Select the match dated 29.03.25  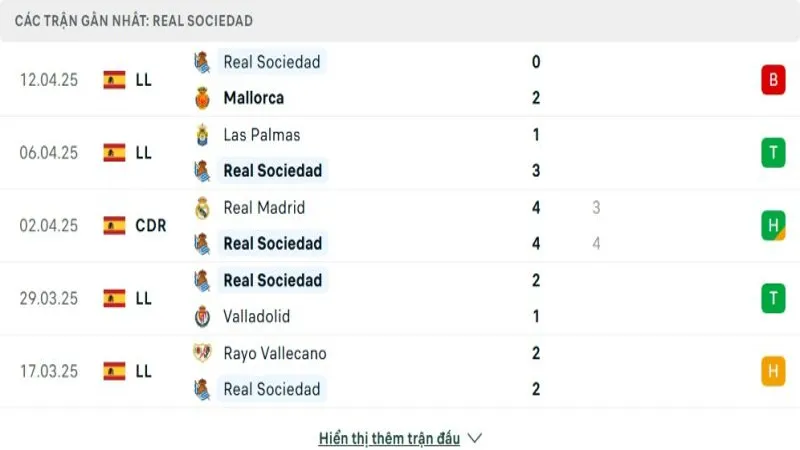click(x=48, y=298)
